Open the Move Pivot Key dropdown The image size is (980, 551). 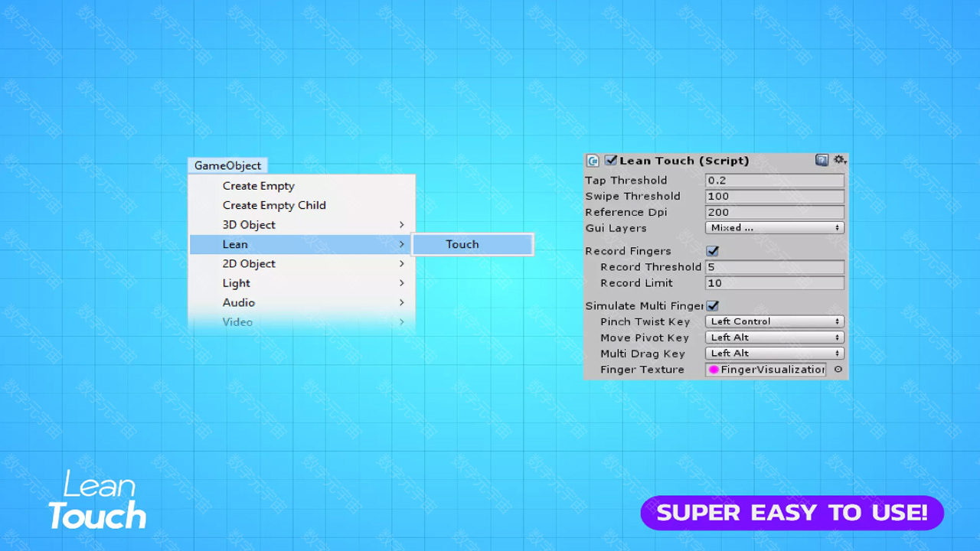[775, 337]
